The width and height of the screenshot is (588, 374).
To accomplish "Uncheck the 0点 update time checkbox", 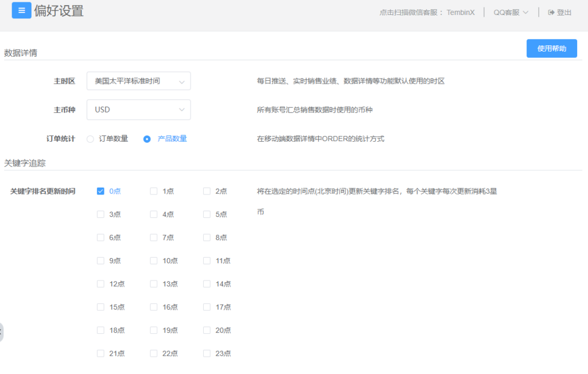I will tap(100, 191).
